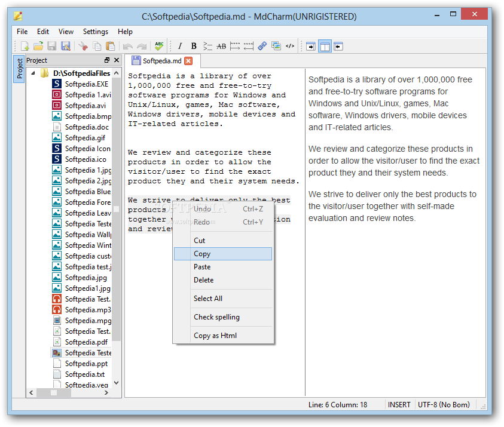
Task: Apply italic formatting
Action: [x=180, y=46]
